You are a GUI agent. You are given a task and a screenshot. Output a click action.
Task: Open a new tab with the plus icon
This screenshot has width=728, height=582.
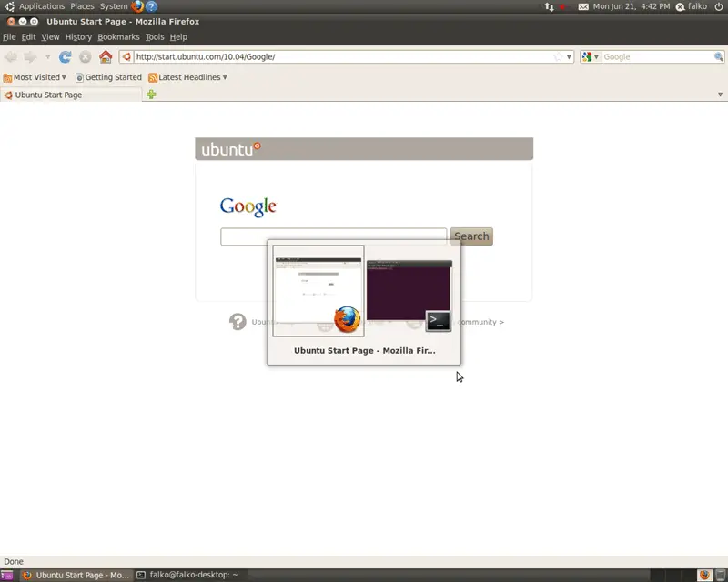coord(151,95)
